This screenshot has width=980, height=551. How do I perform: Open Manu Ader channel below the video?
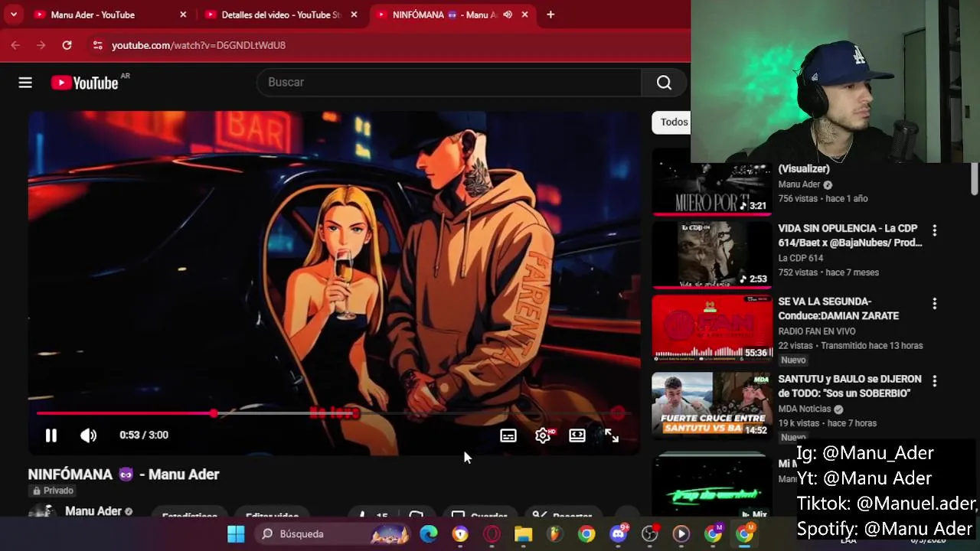tap(93, 510)
